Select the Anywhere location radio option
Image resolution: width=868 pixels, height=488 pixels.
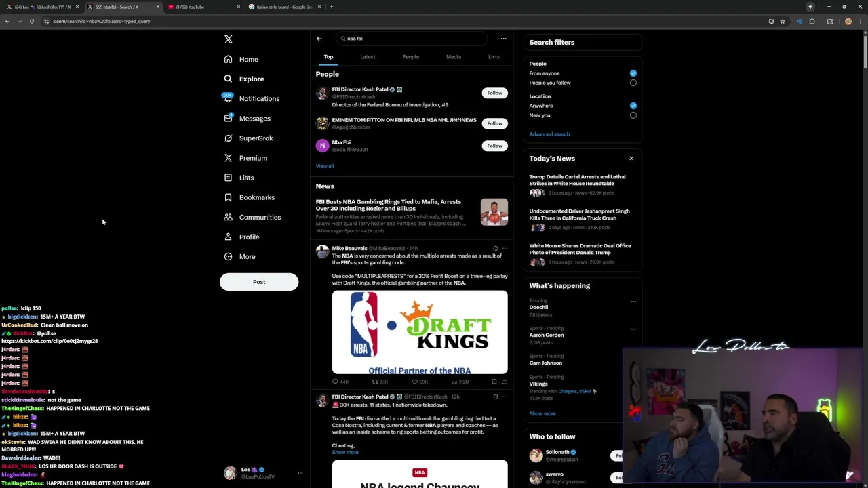[633, 106]
